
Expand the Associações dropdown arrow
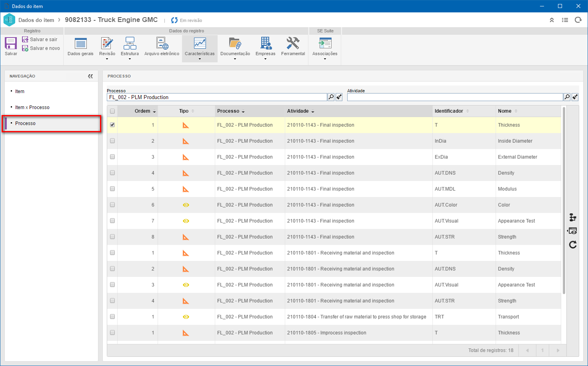pyautogui.click(x=325, y=59)
